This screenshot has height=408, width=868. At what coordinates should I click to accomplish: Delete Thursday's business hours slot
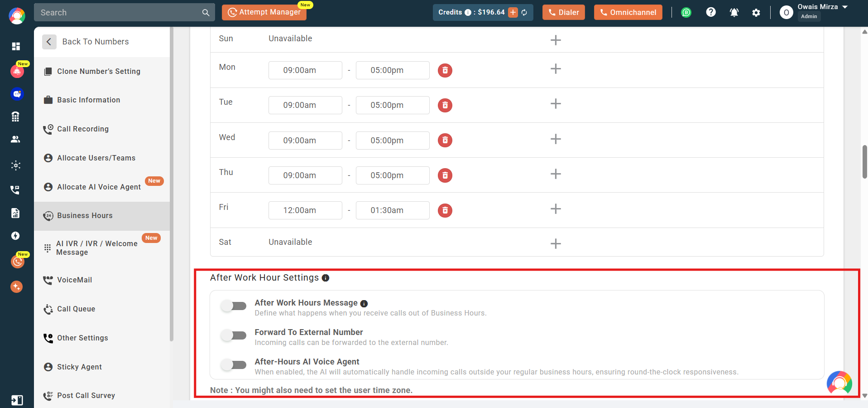pos(445,175)
